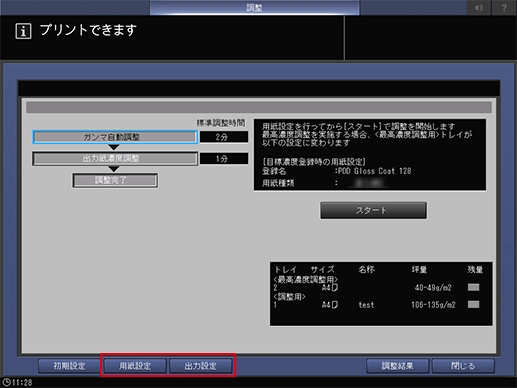Click the サイズ column header
This screenshot has width=517, height=388.
point(322,269)
